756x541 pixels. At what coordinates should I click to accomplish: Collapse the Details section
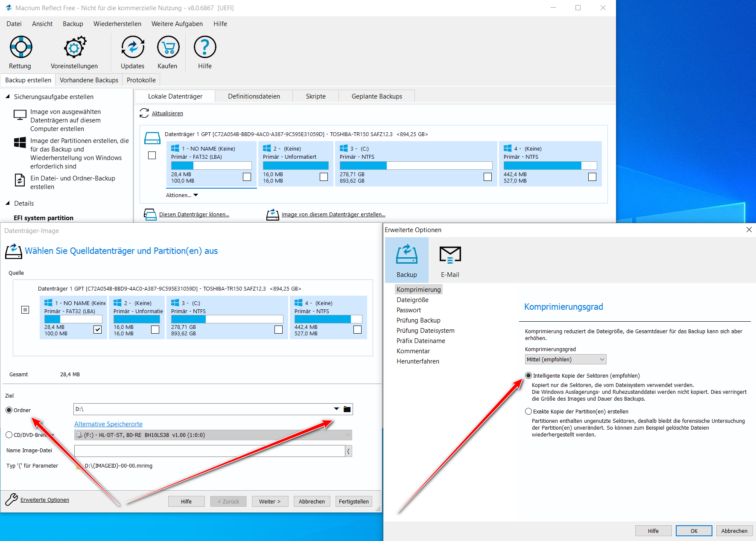click(8, 203)
